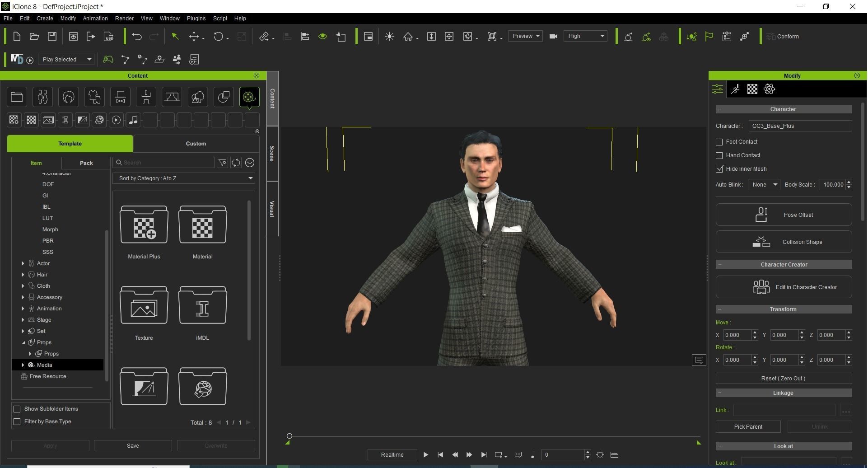The image size is (868, 468).
Task: Open the Auto-Blink None dropdown
Action: 764,184
